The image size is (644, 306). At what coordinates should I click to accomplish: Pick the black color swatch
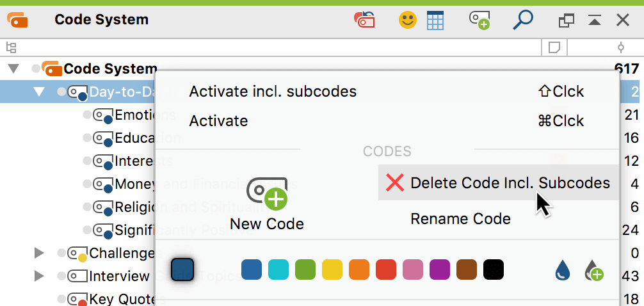point(494,270)
